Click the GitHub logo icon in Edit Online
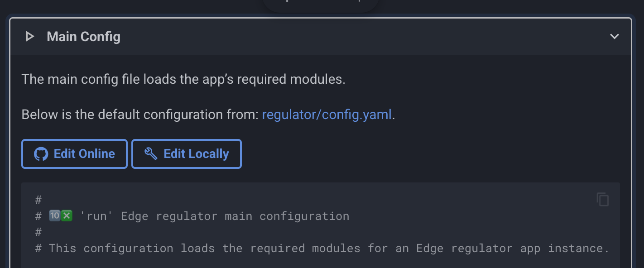This screenshot has width=644, height=268. click(x=41, y=154)
